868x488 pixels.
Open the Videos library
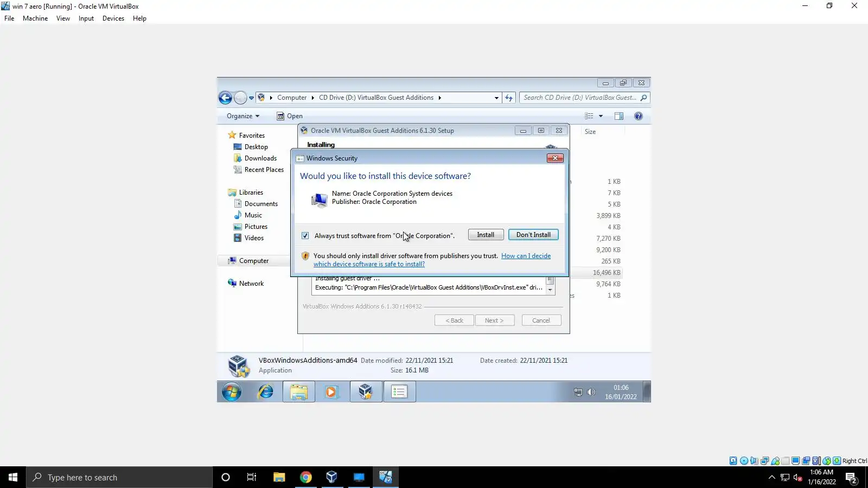248,238
